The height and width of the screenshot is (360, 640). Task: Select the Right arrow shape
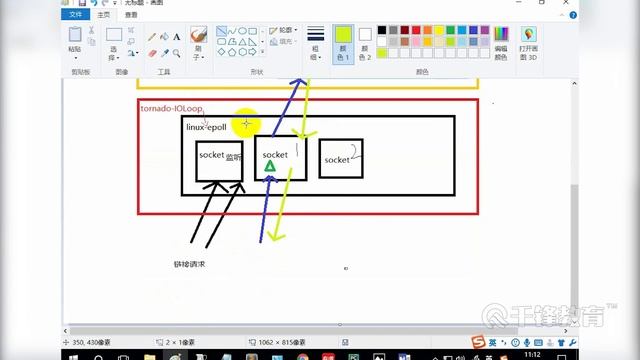pyautogui.click(x=253, y=52)
